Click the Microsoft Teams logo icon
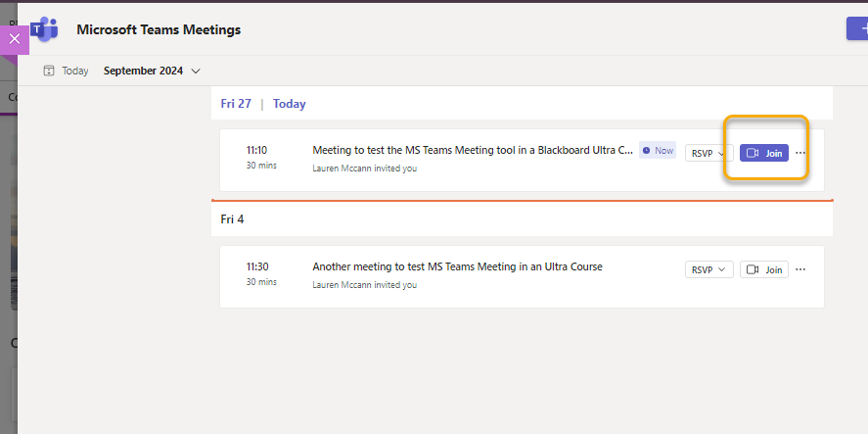 pyautogui.click(x=45, y=29)
